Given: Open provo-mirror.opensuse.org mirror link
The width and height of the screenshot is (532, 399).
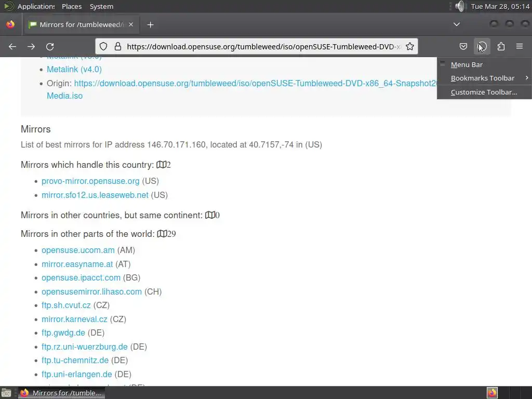Looking at the screenshot, I should point(90,181).
